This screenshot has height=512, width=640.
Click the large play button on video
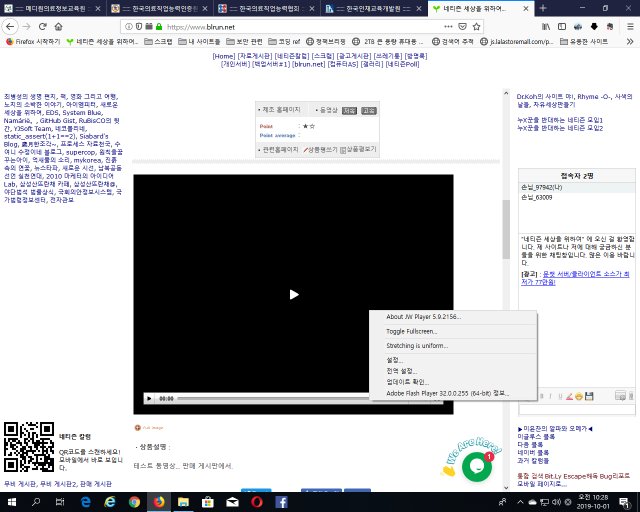(x=293, y=294)
